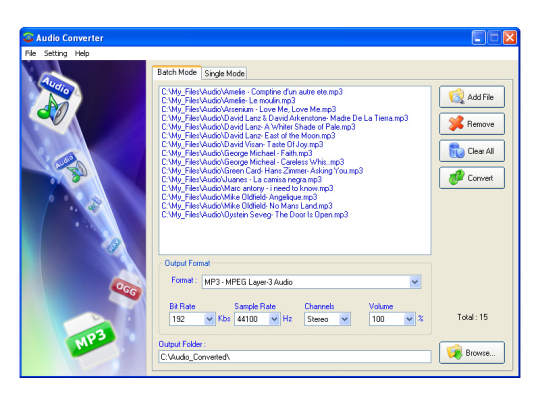The image size is (540, 405).
Task: Select file Hans Zimmer- Asking You.mp3
Action: [262, 171]
